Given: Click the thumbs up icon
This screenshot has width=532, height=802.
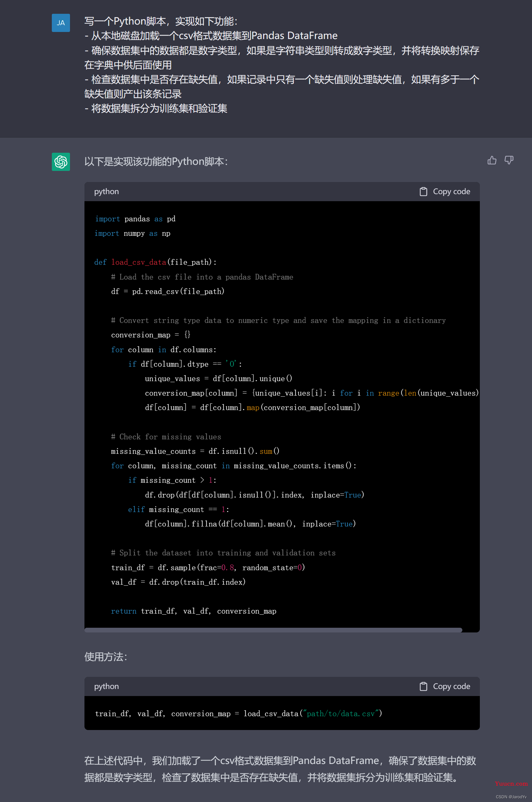Looking at the screenshot, I should click(x=492, y=160).
